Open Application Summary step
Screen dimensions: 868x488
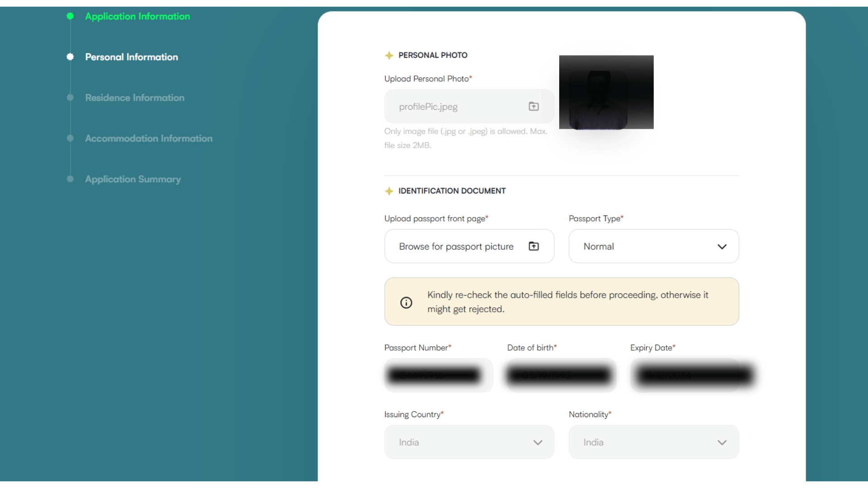tap(133, 179)
